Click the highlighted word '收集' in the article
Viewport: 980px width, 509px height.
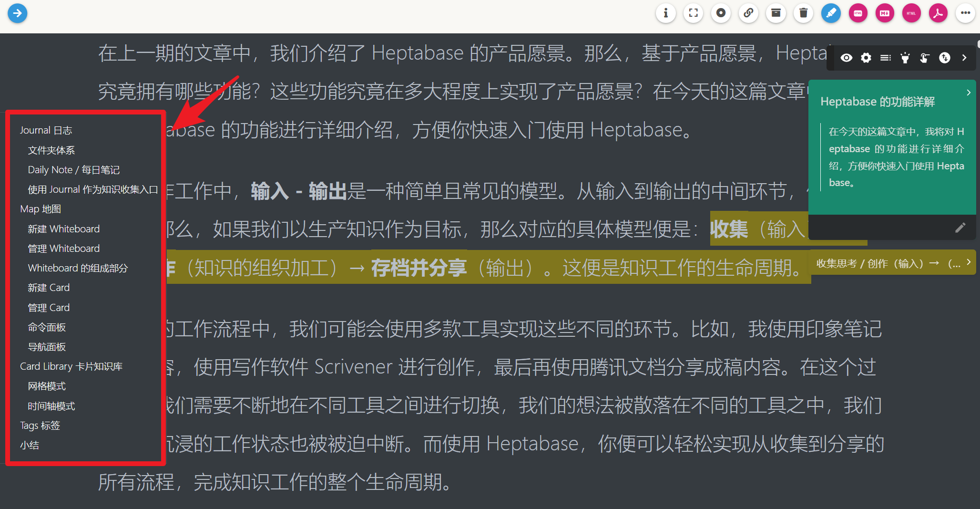(x=729, y=229)
